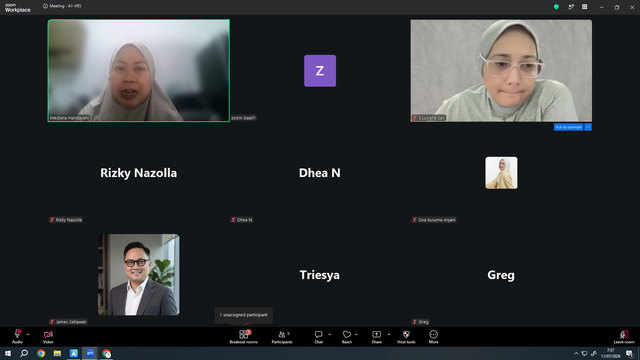
Task: Open the Chat panel
Action: pos(318,337)
